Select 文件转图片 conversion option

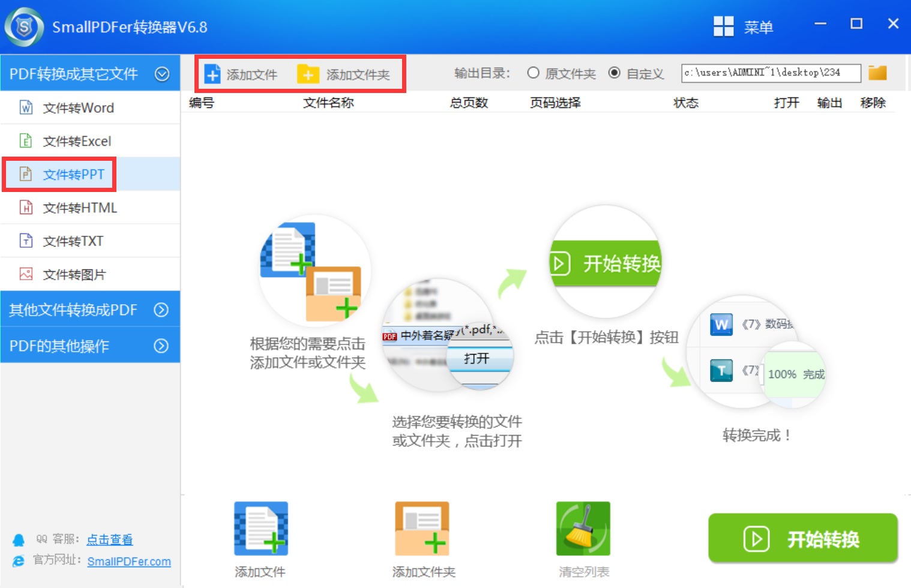[91, 274]
